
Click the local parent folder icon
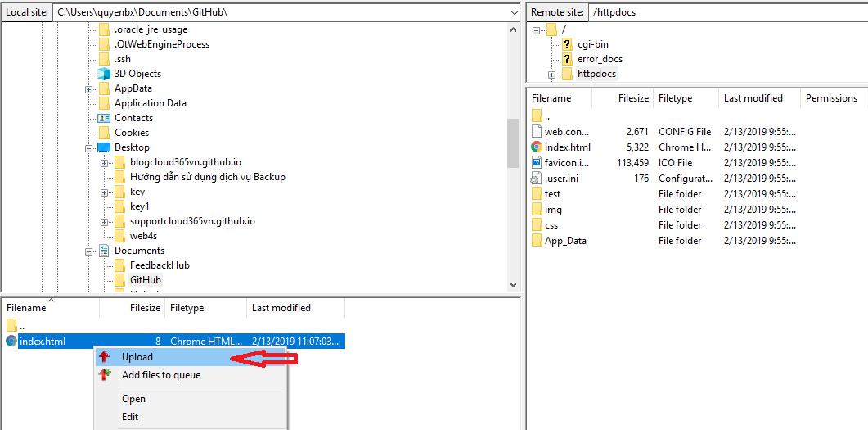pos(11,325)
